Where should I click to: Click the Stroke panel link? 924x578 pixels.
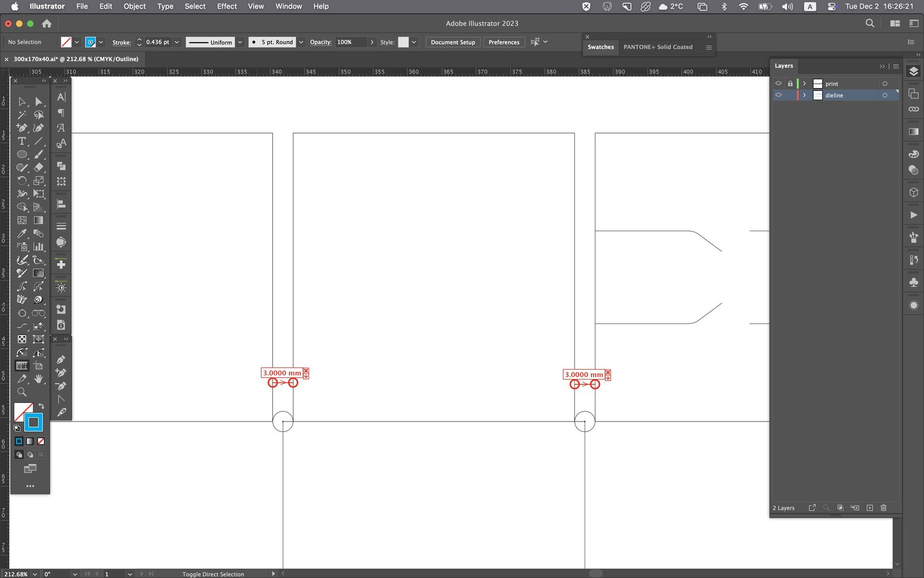click(x=121, y=43)
